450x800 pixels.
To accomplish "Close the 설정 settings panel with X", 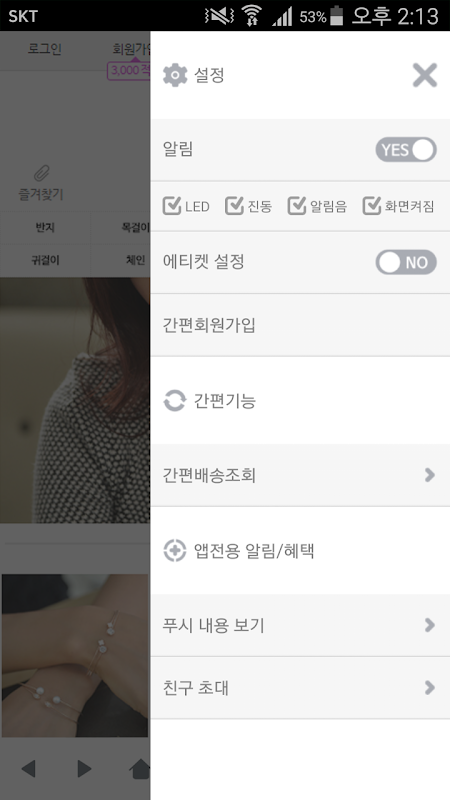I will [x=424, y=76].
